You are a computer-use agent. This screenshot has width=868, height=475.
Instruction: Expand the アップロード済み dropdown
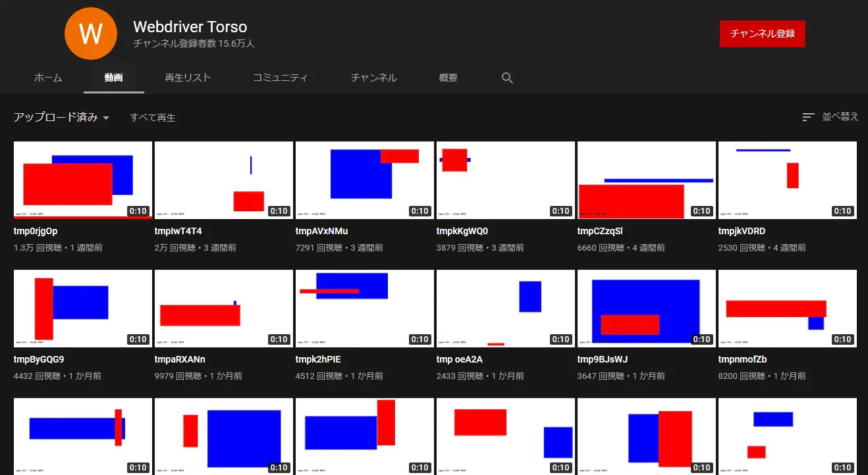pyautogui.click(x=61, y=118)
